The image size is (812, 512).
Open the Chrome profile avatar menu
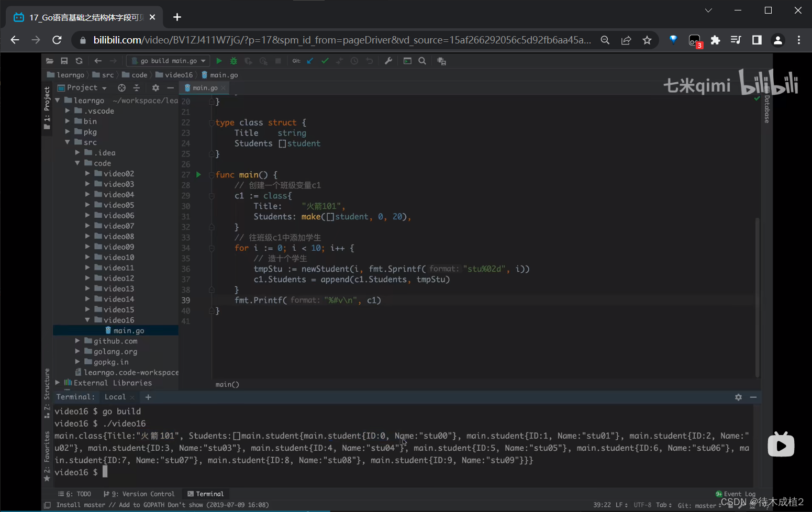click(778, 40)
